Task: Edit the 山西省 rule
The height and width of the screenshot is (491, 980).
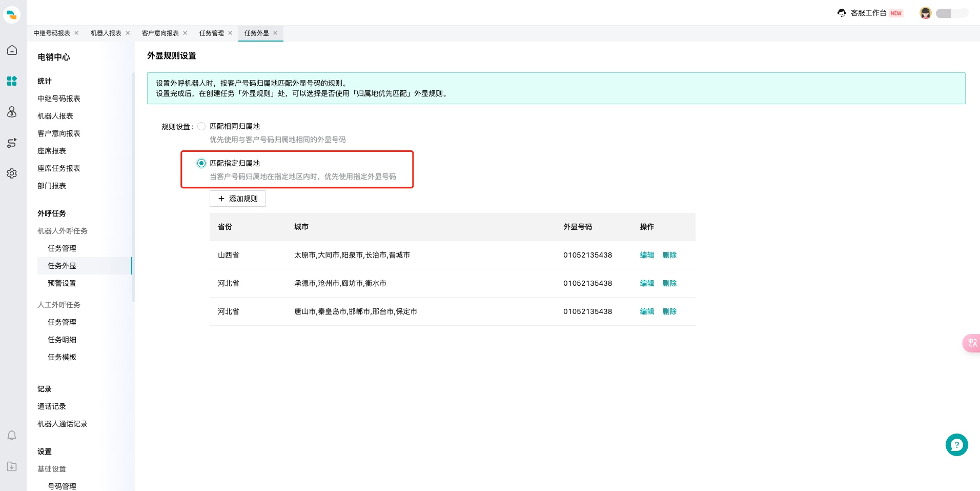Action: click(647, 255)
